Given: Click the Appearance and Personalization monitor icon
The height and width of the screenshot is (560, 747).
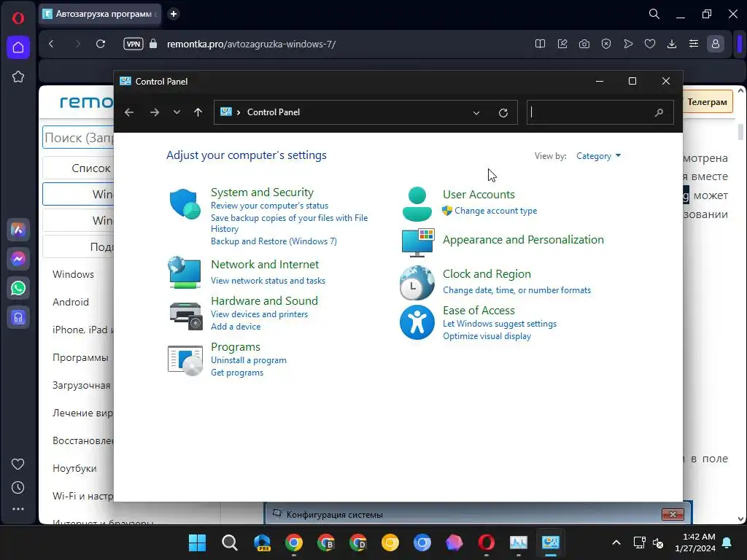Looking at the screenshot, I should pyautogui.click(x=418, y=242).
